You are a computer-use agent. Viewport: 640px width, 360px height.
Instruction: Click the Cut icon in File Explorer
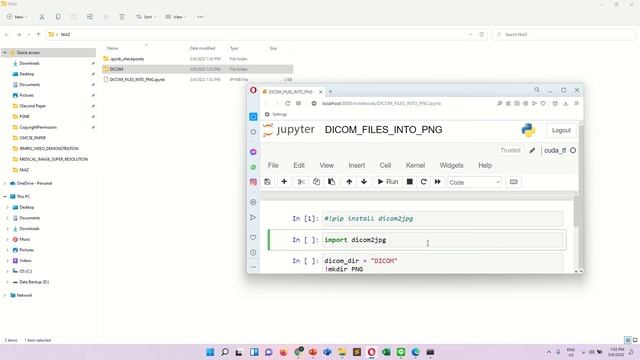pos(42,17)
